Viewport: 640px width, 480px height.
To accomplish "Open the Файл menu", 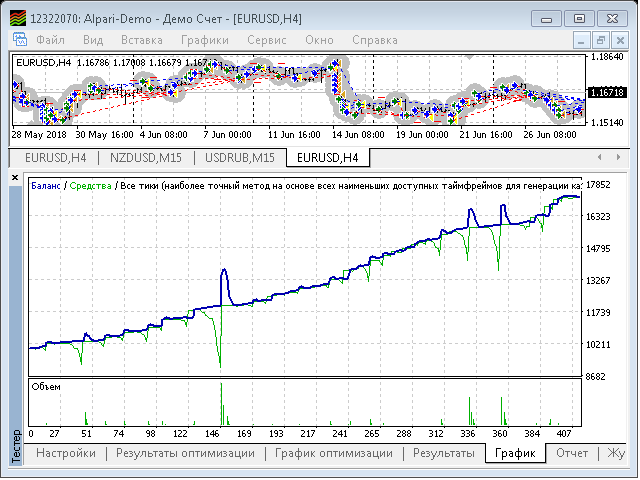I will (x=51, y=40).
